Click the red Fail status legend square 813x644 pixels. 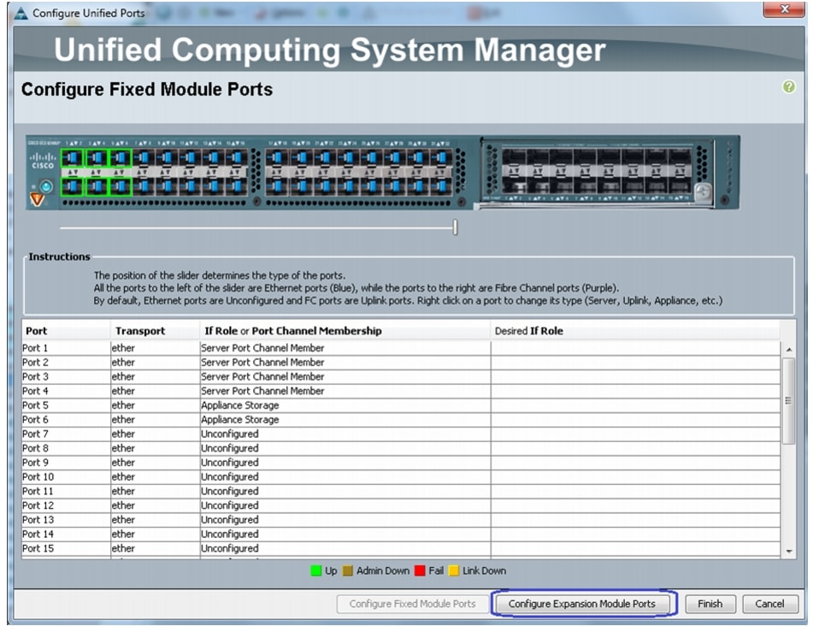(x=420, y=570)
